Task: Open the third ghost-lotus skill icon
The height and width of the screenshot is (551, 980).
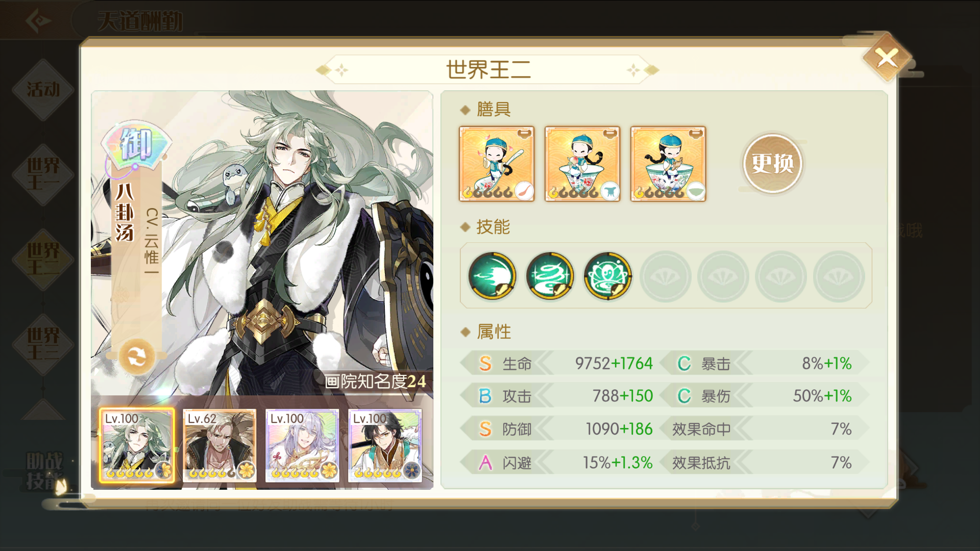Action: click(607, 276)
